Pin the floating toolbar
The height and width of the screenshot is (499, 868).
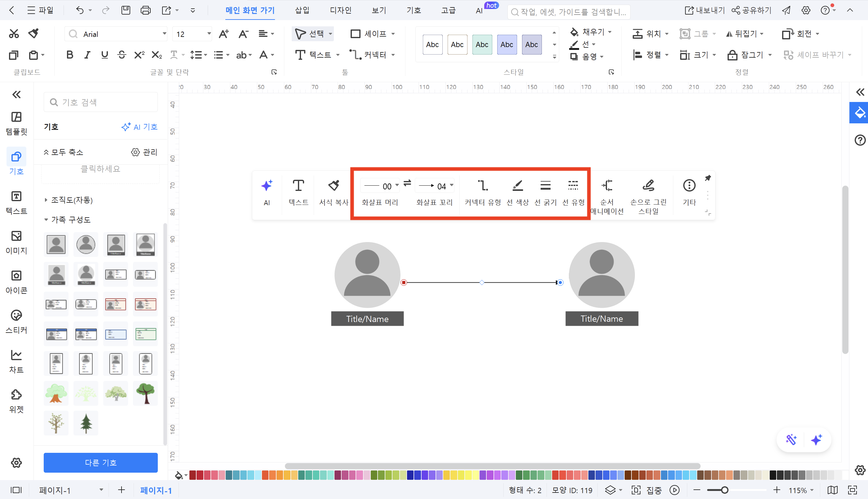(x=708, y=178)
